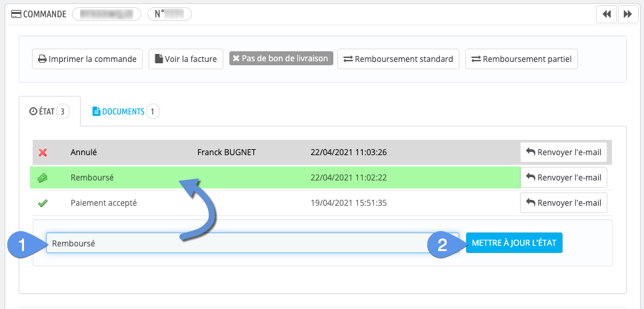Click the Documents tab count badge 1
This screenshot has height=309, width=644.
click(x=153, y=111)
